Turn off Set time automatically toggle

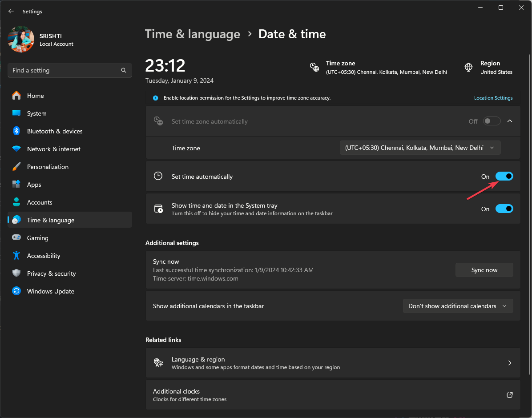tap(504, 177)
